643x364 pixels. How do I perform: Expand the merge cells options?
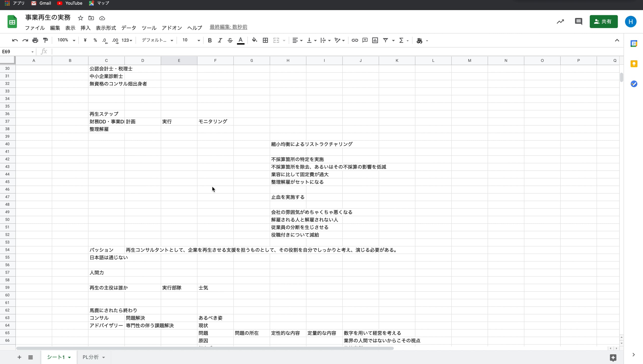tap(284, 40)
